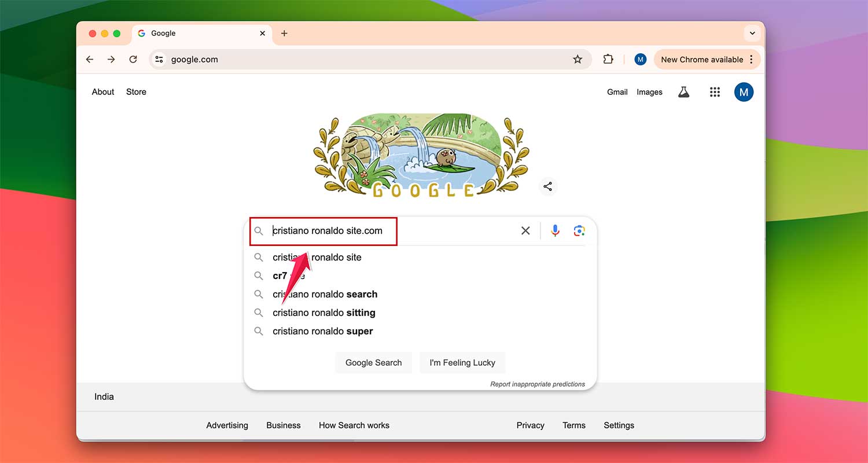Click the back navigation arrow
The width and height of the screenshot is (868, 463).
[90, 59]
